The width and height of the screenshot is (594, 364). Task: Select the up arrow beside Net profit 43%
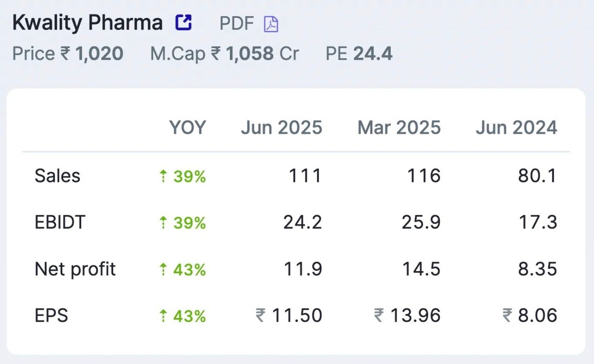click(x=163, y=269)
